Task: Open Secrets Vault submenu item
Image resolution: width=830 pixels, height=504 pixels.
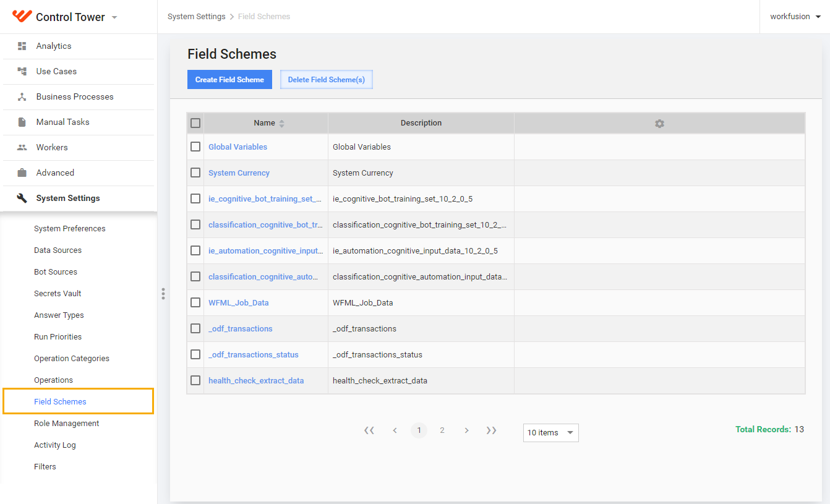Action: (58, 294)
